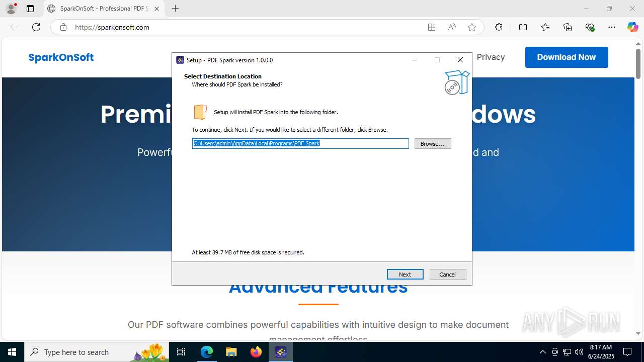Toggle Read aloud in address bar
The image size is (644, 362).
452,27
